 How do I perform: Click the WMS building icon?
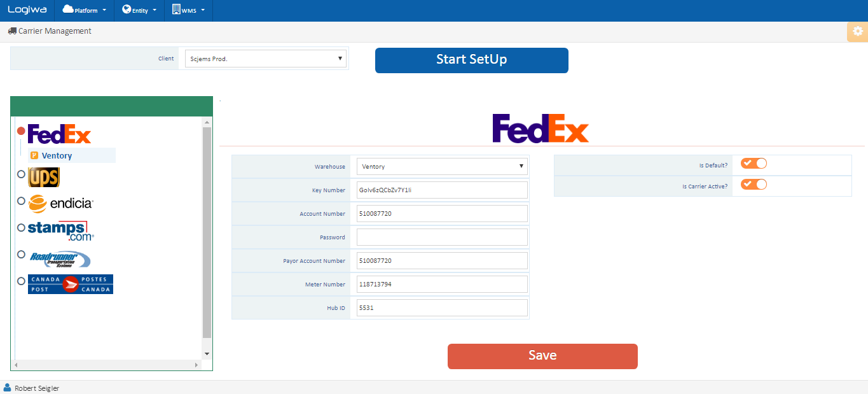(176, 10)
